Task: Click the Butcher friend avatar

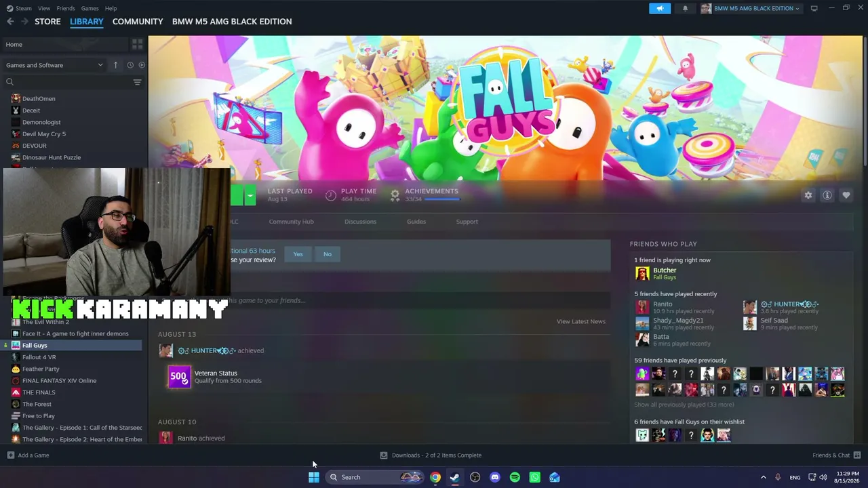Action: pos(642,273)
